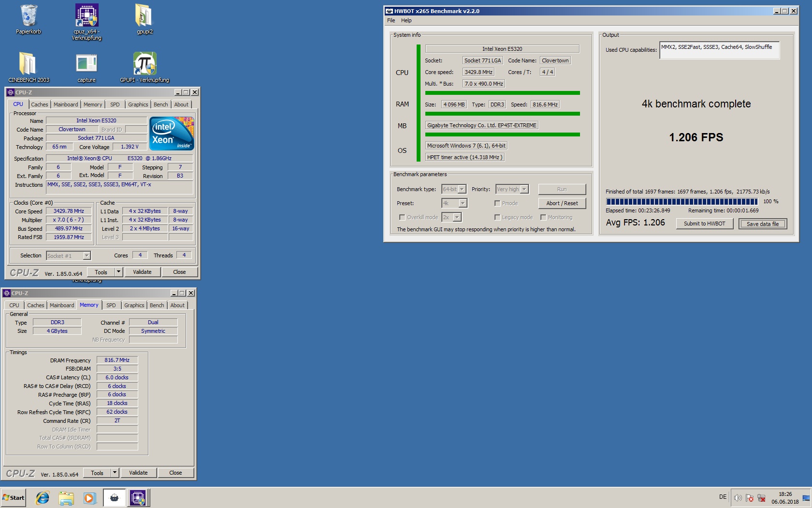Toggle the Pmode checkbox
Viewport: 812px width, 508px height.
497,203
